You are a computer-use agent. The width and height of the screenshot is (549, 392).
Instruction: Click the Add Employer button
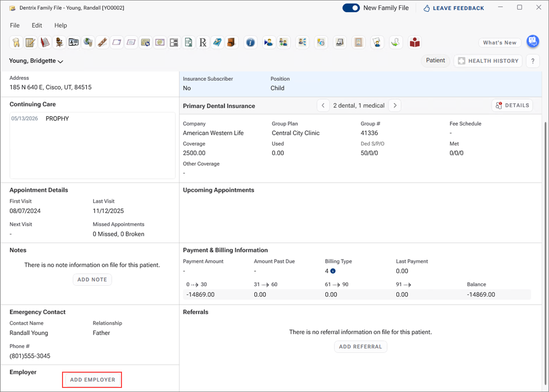point(93,380)
